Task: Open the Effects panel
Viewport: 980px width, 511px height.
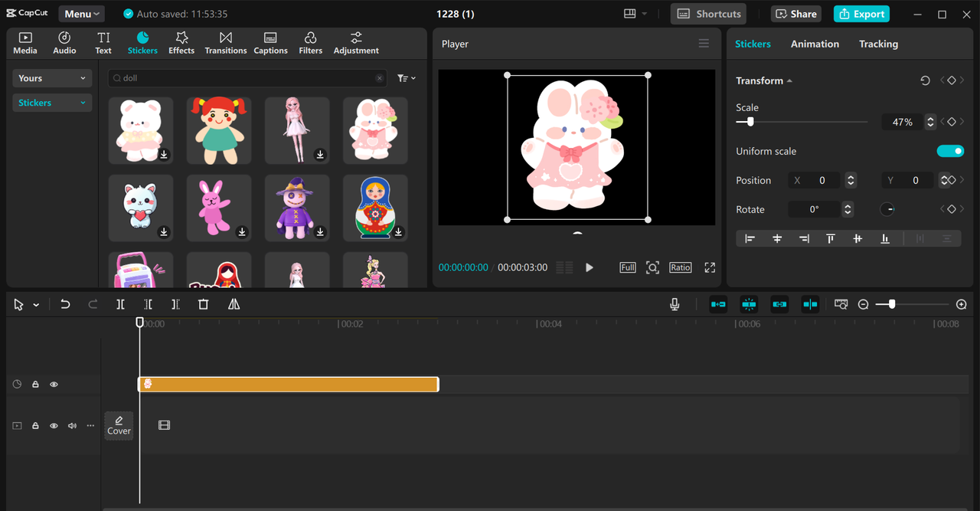Action: point(181,43)
